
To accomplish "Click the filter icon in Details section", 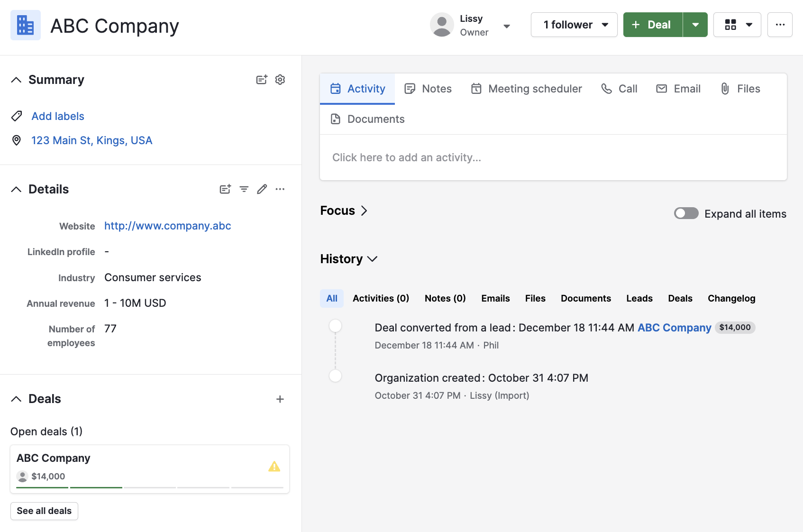I will pyautogui.click(x=244, y=189).
